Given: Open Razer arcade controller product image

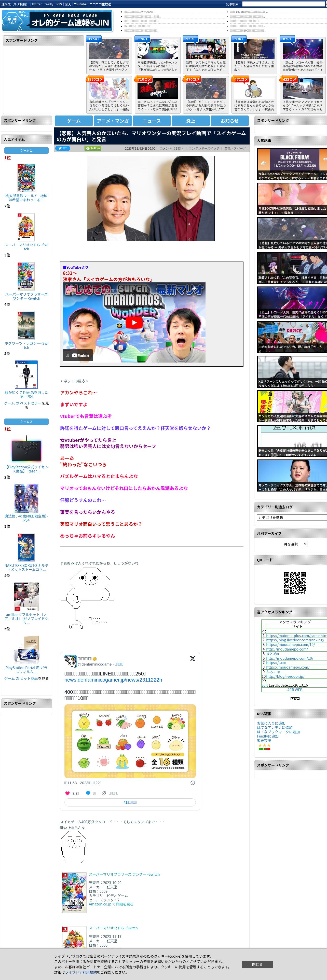Looking at the screenshot, I should point(26,449).
